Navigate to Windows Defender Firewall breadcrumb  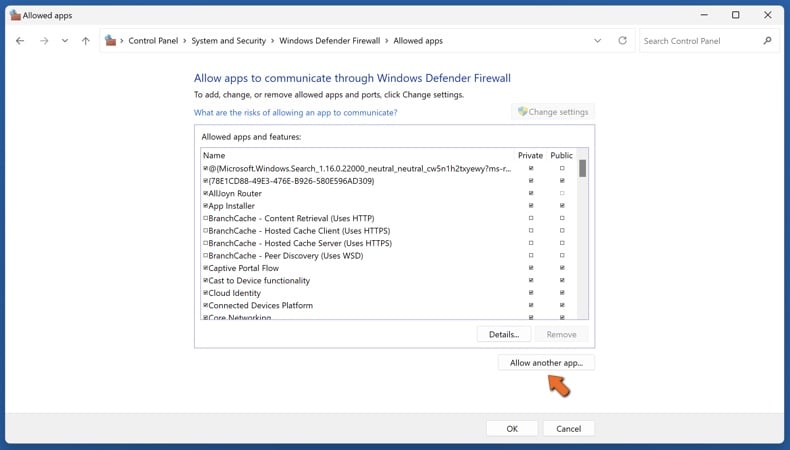point(330,41)
